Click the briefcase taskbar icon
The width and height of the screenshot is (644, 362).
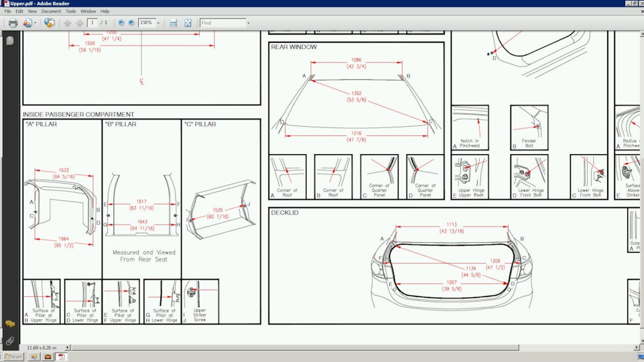coord(48,357)
